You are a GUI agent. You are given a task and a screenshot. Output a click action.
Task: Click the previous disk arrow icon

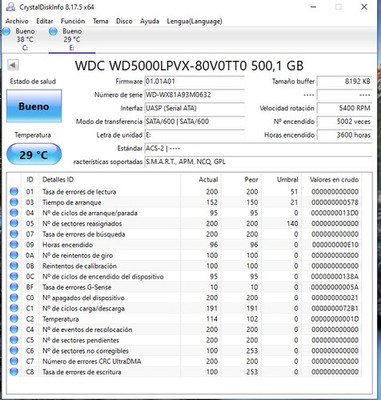coord(13,65)
